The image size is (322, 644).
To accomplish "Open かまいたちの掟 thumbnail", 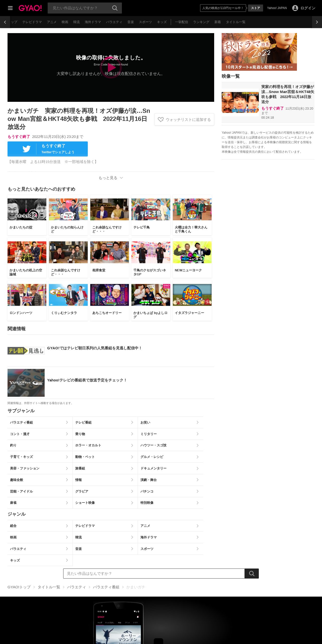I will [27, 209].
